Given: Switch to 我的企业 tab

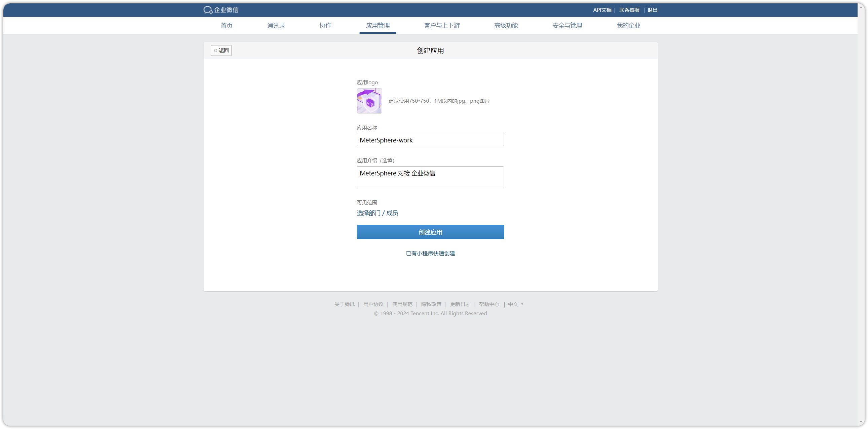Looking at the screenshot, I should [x=628, y=26].
